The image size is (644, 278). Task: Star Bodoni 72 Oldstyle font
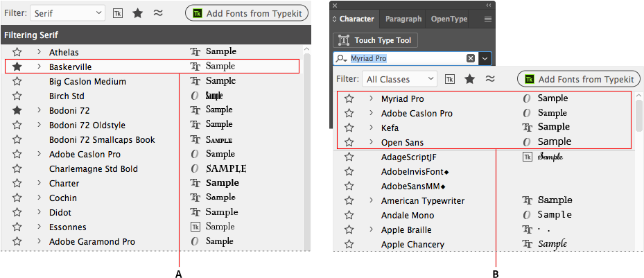17,125
